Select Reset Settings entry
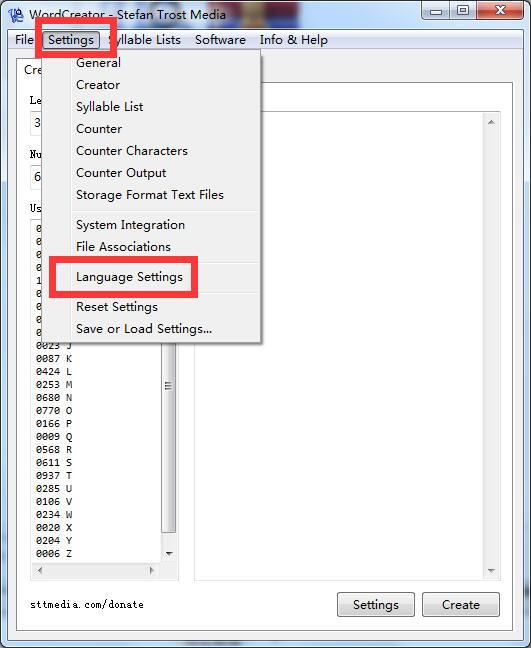Screen dimensions: 531x648 coord(117,307)
